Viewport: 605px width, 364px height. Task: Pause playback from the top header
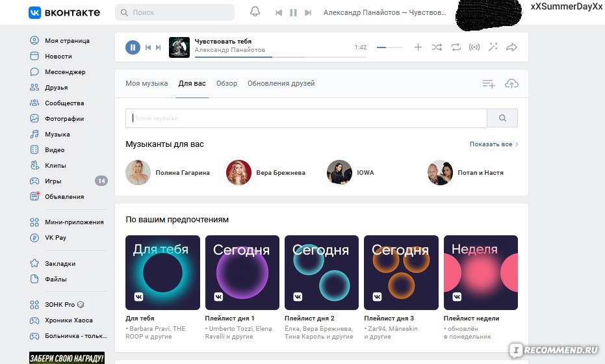(x=293, y=13)
